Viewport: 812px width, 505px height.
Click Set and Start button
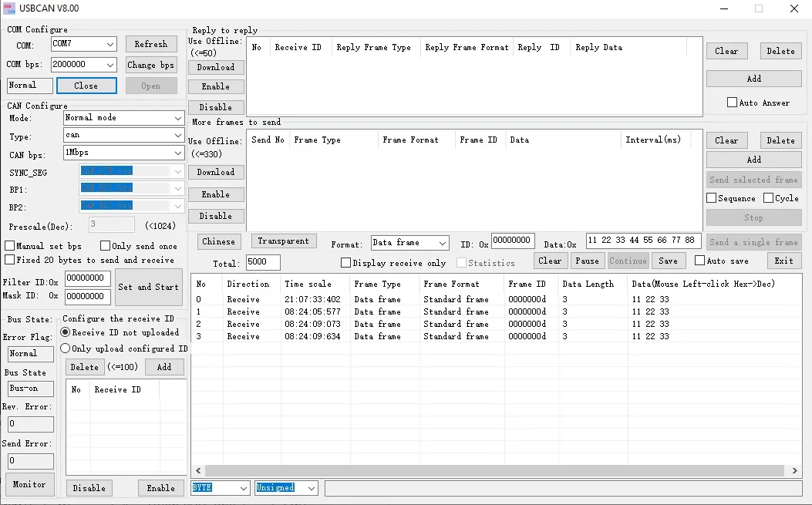[149, 287]
